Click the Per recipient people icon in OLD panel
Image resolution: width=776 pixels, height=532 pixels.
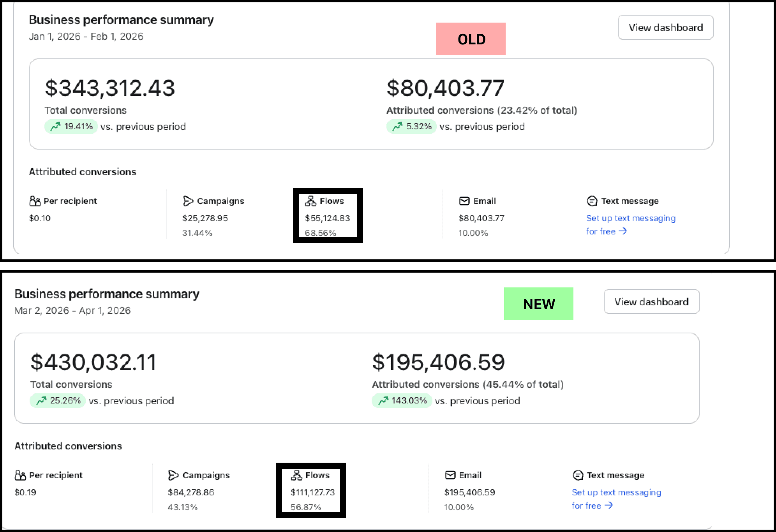pos(35,201)
